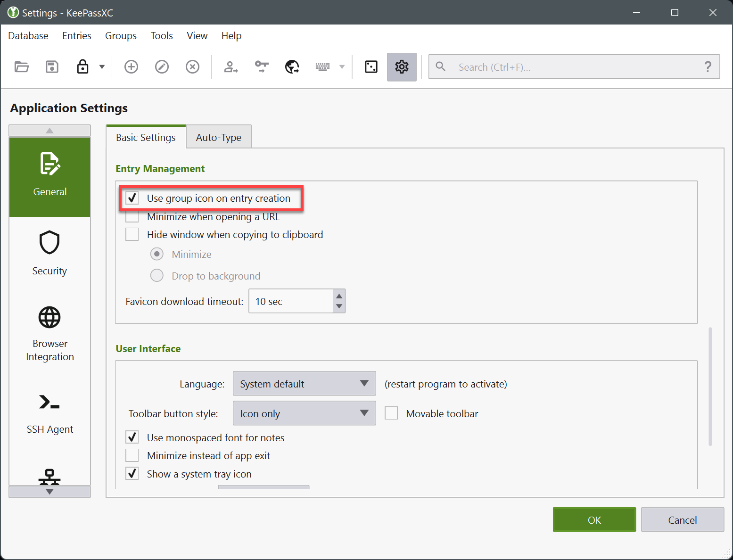733x560 pixels.
Task: Disable Use group icon on entry creation
Action: [132, 198]
